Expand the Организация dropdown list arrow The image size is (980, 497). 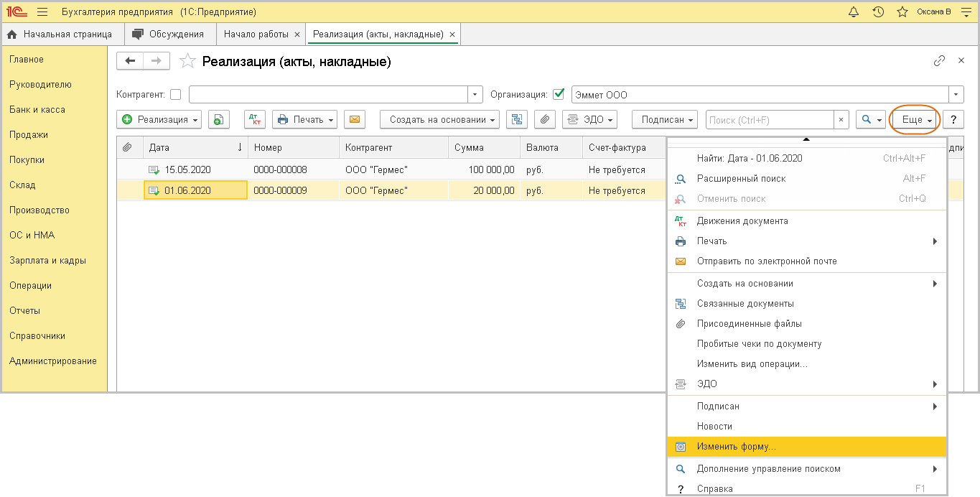click(956, 95)
